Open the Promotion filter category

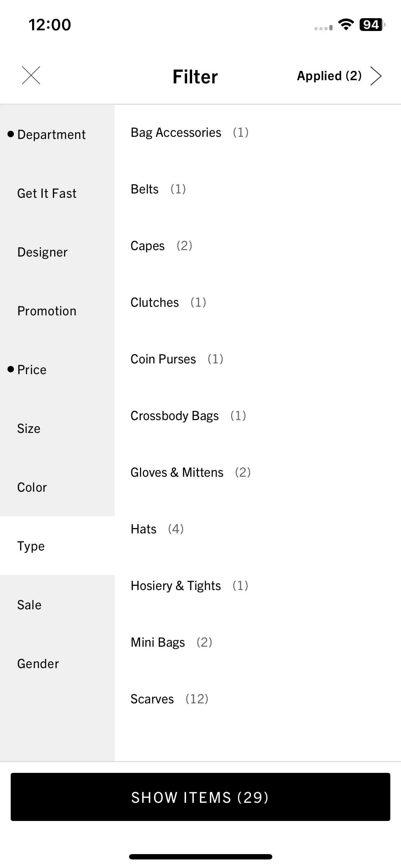click(57, 311)
